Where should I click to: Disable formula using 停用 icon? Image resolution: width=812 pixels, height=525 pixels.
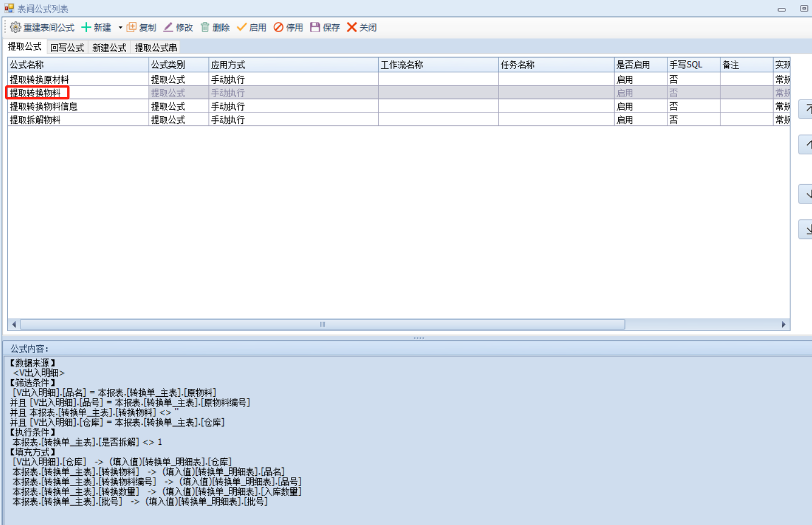point(279,27)
